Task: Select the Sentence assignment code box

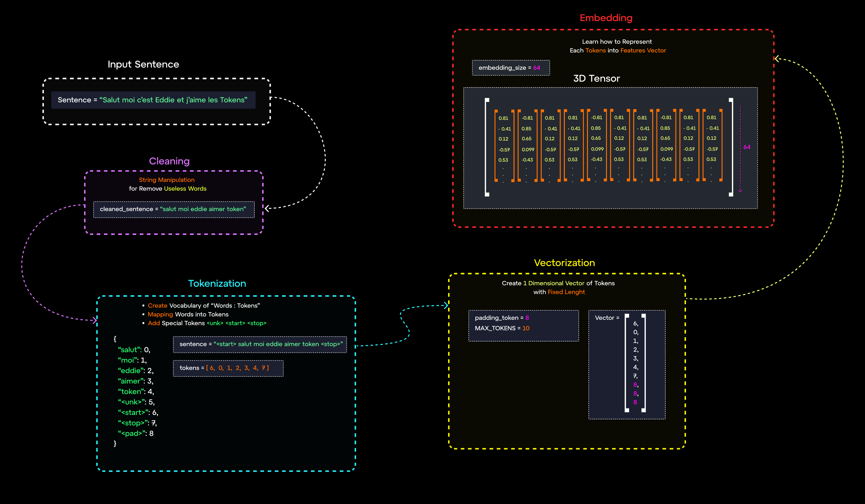Action: (153, 100)
